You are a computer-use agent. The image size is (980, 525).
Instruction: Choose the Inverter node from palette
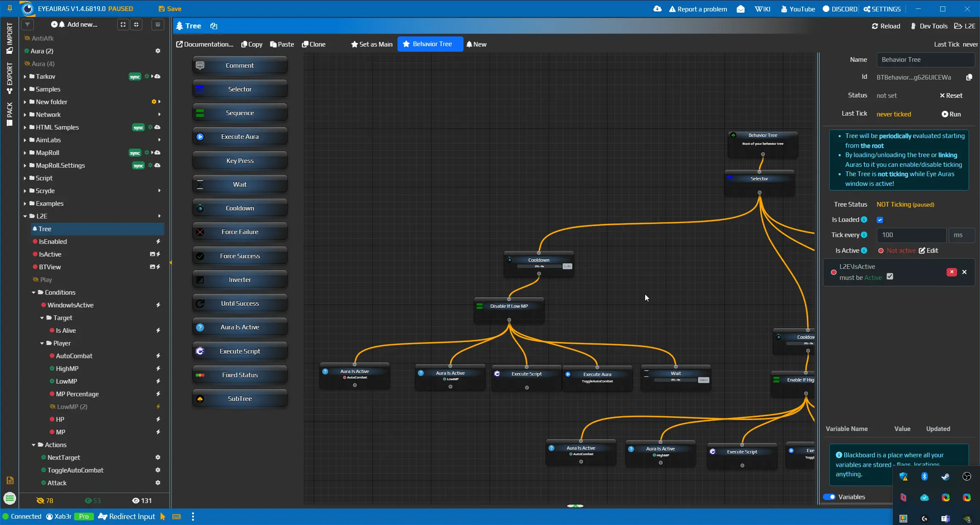point(240,279)
